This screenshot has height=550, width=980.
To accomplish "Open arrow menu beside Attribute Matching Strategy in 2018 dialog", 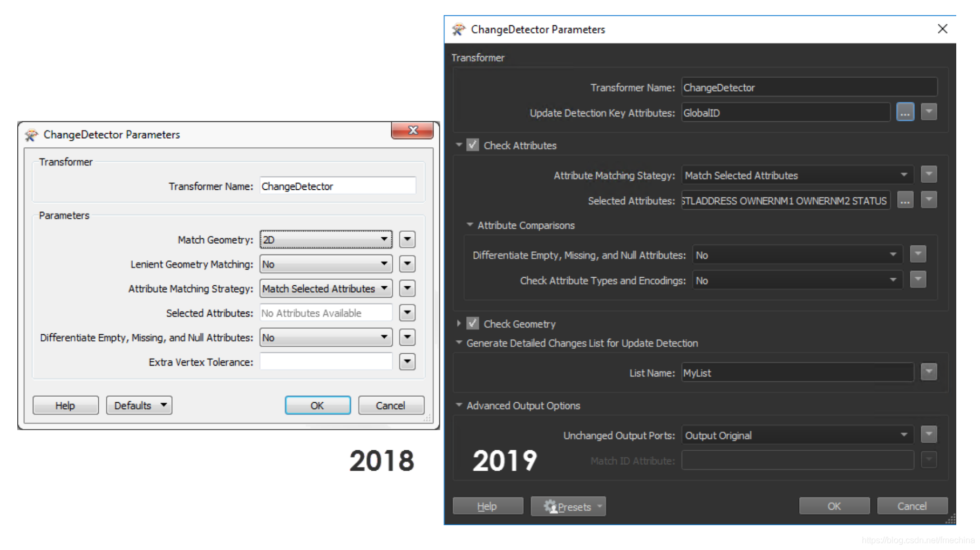I will 407,288.
